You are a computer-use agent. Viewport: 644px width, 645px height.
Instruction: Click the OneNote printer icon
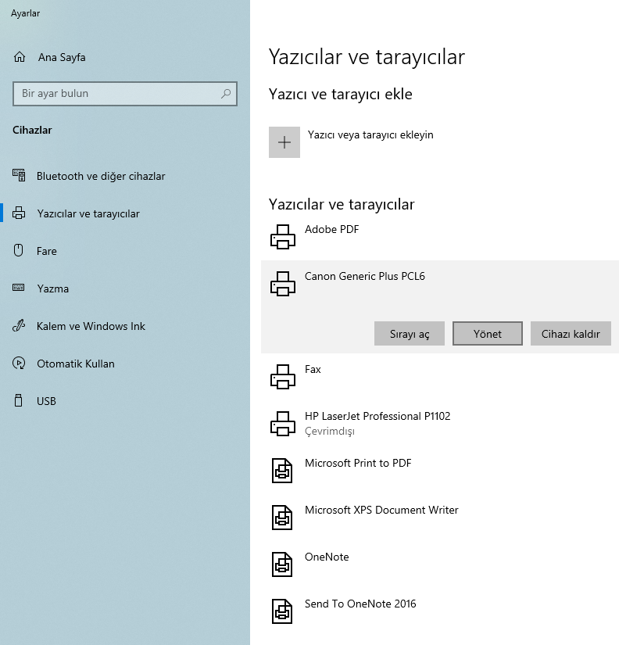282,564
